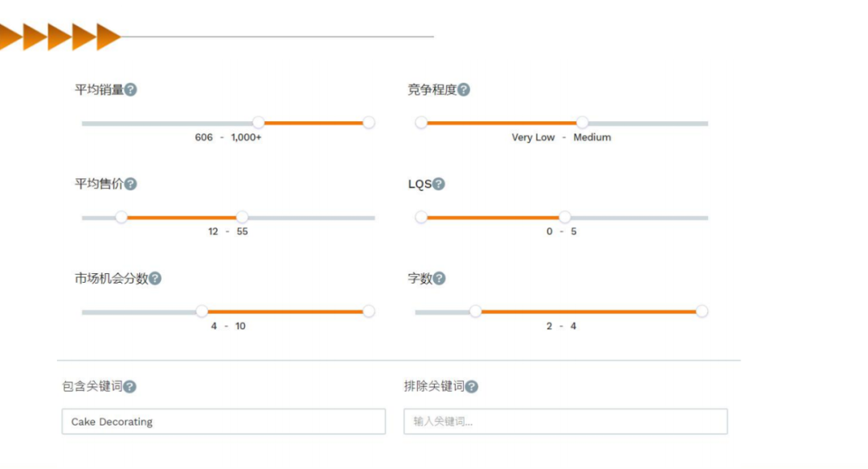Click the 字数 upper slider handle
The image size is (868, 469).
point(702,312)
